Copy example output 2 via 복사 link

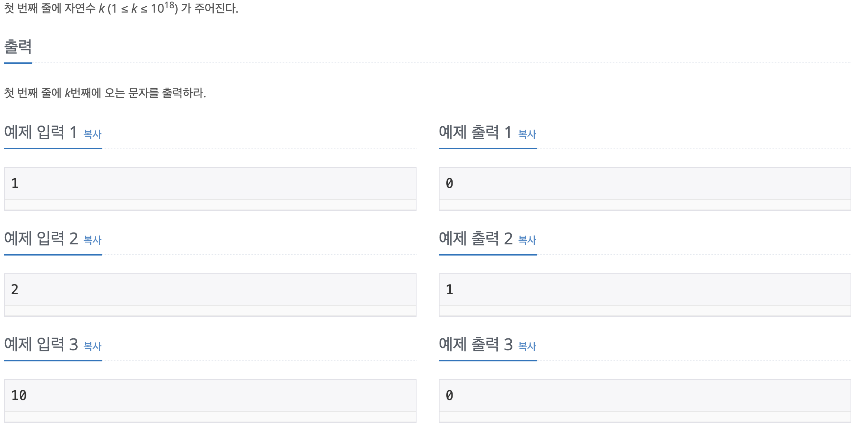(527, 240)
